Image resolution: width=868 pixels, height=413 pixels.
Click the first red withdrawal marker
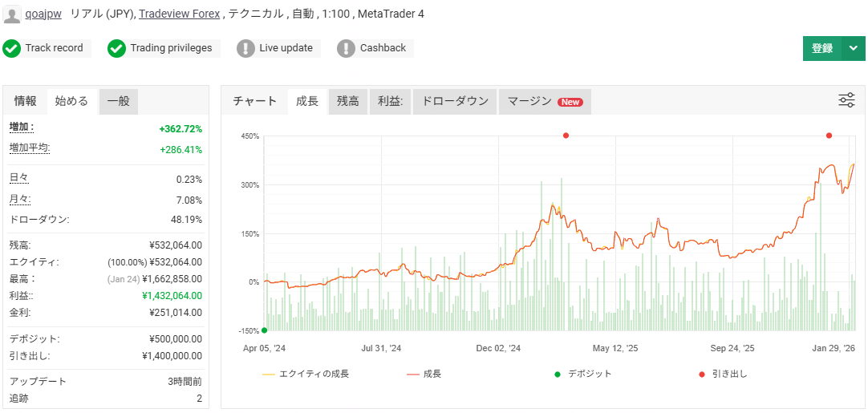tap(566, 136)
